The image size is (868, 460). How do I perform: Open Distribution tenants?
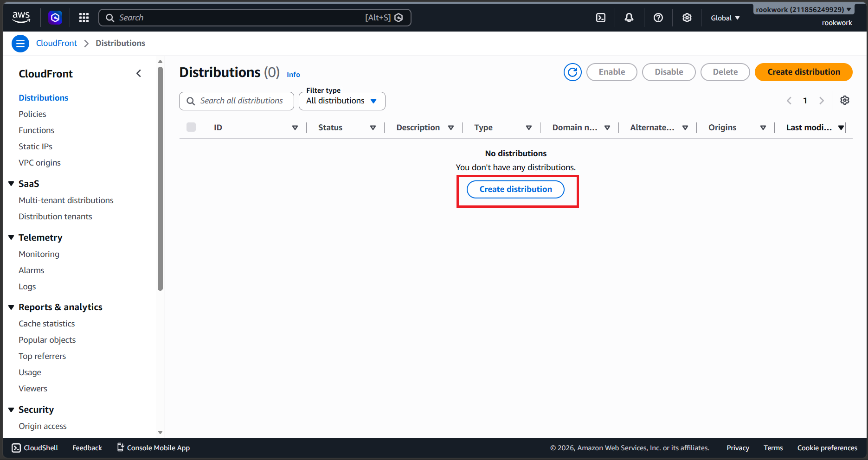coord(55,217)
